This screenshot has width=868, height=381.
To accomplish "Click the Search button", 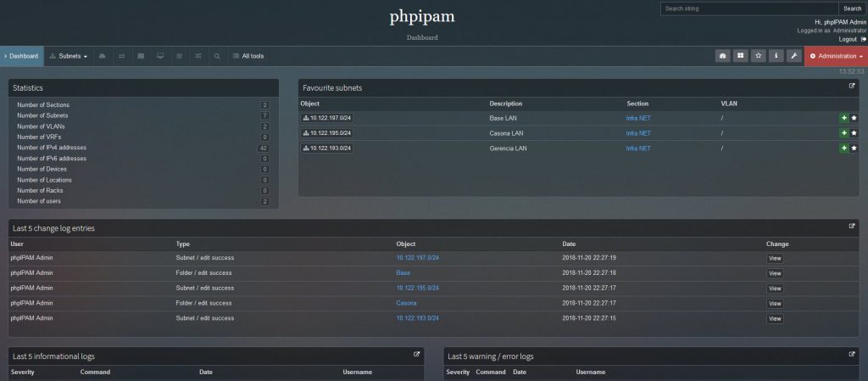I will 852,8.
